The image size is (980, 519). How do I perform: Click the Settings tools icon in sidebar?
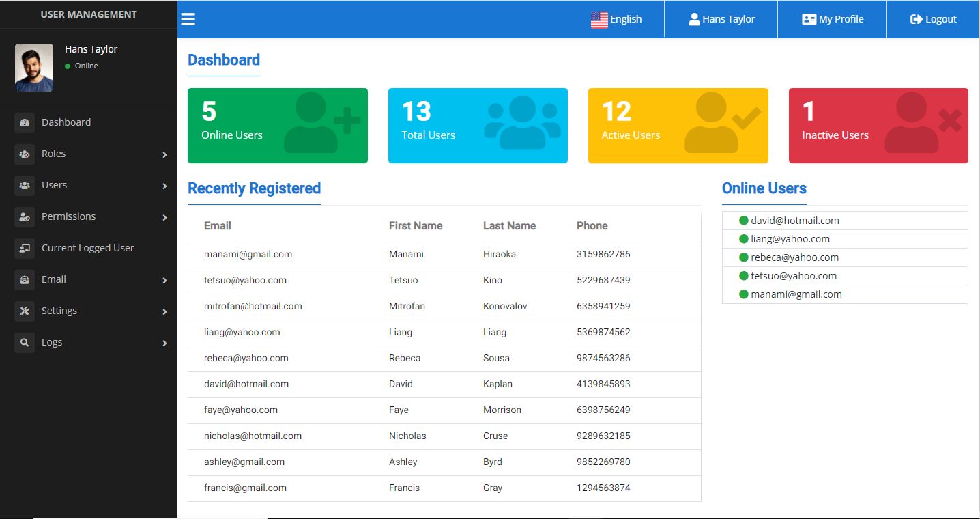[25, 311]
